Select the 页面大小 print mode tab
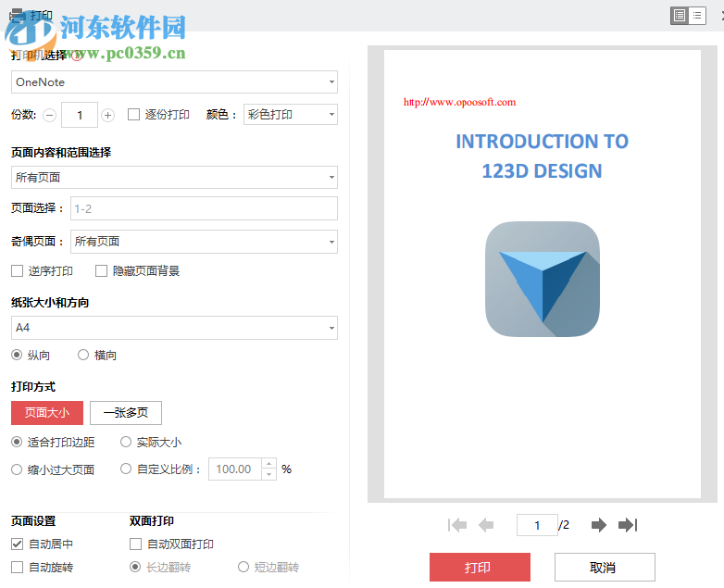The width and height of the screenshot is (724, 588). [x=47, y=413]
